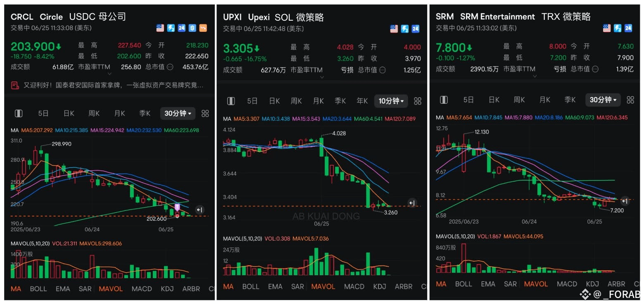Viewport: 644px width, 305px height.
Task: Expand the chevron under 市盈率TTM in UPXI panel
Action: point(322,77)
